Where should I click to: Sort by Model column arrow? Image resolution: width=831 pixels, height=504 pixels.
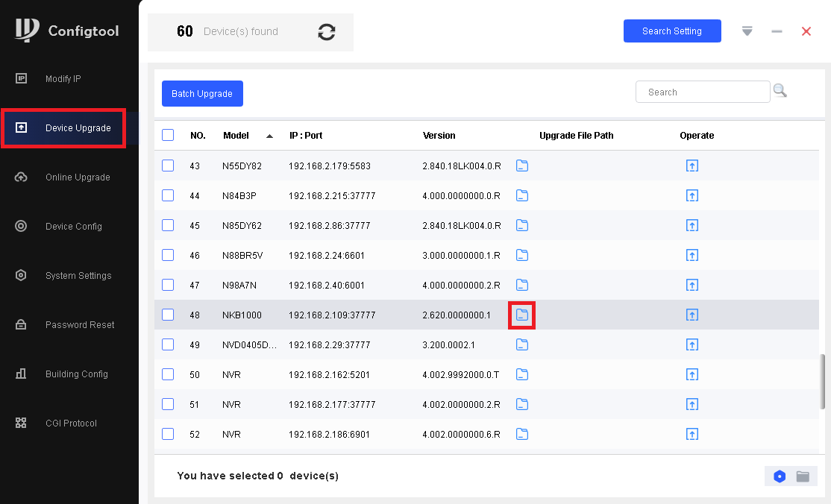tap(269, 136)
